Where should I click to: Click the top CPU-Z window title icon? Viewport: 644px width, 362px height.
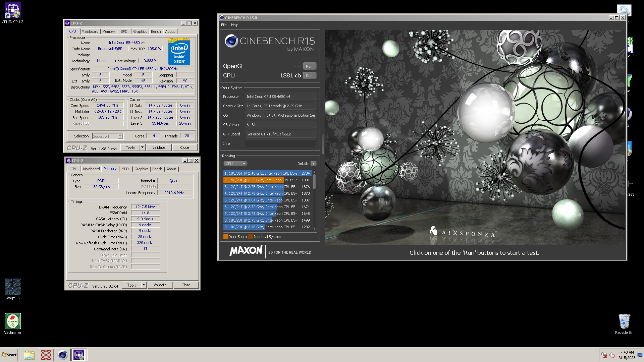tap(67, 23)
